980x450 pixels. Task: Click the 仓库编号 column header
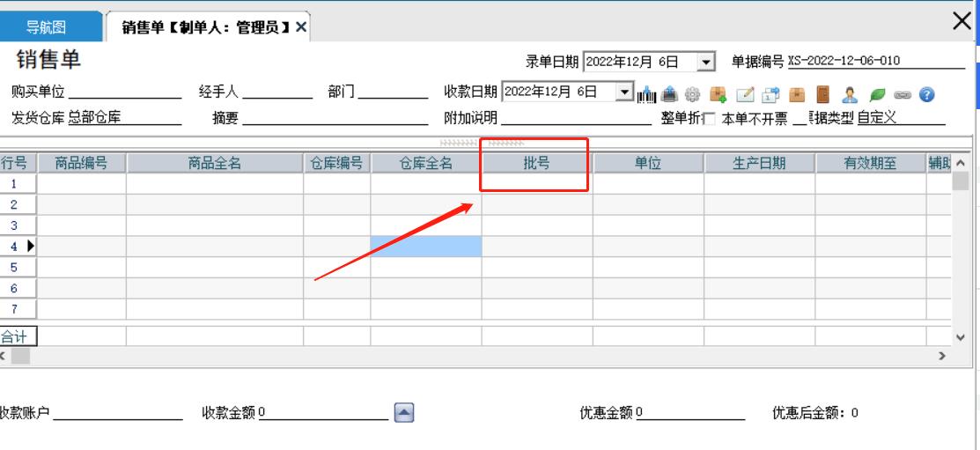tap(337, 163)
